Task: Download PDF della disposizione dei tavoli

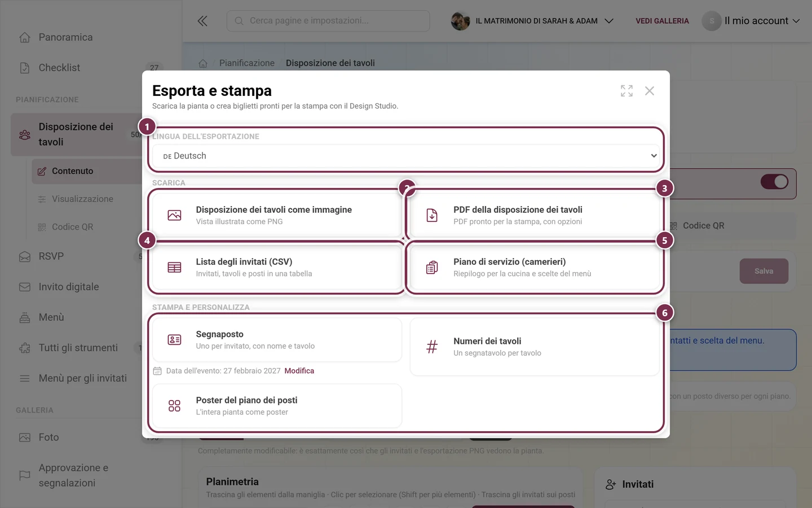Action: pos(535,215)
